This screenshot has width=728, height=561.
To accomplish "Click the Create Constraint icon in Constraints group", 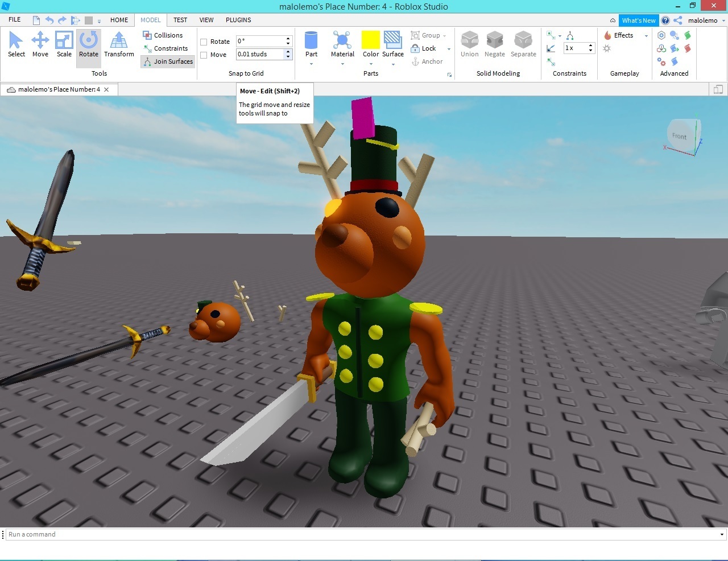I will point(551,35).
